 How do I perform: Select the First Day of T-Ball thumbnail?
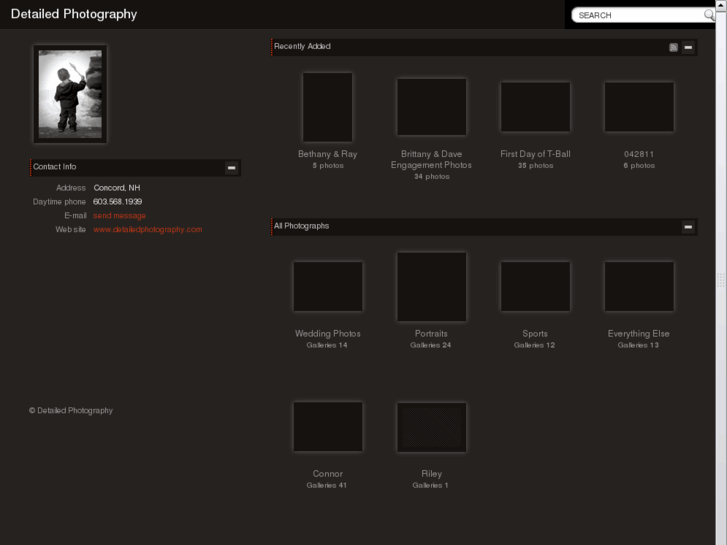(535, 107)
